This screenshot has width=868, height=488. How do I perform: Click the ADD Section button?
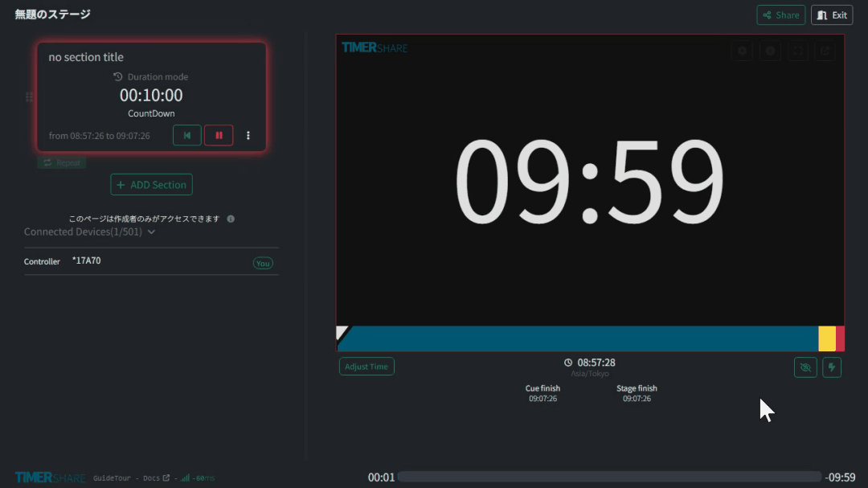coord(151,185)
